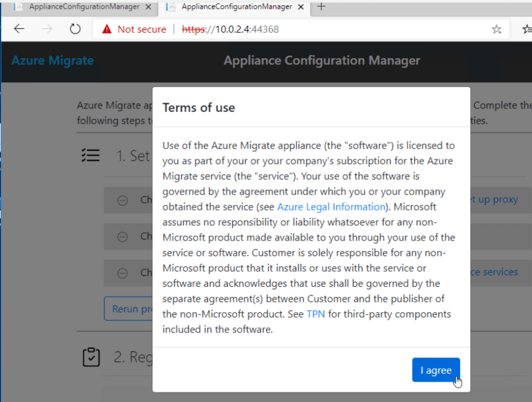Click the checklist icon beside step 1
Screen dimensions: 532x402
coord(91,155)
